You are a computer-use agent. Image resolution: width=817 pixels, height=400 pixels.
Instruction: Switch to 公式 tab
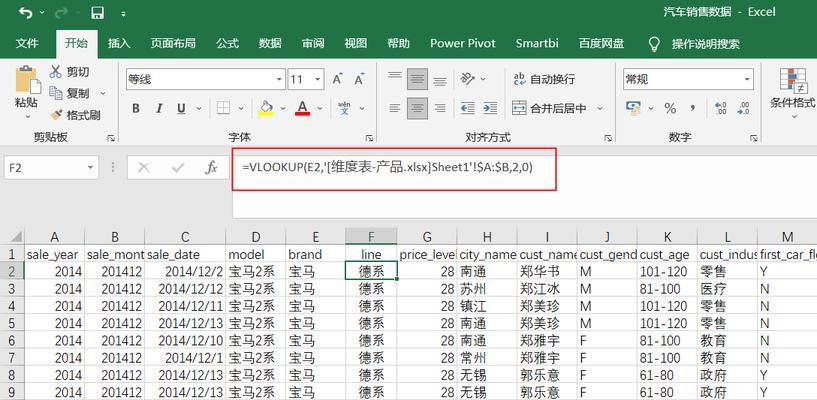pos(227,44)
